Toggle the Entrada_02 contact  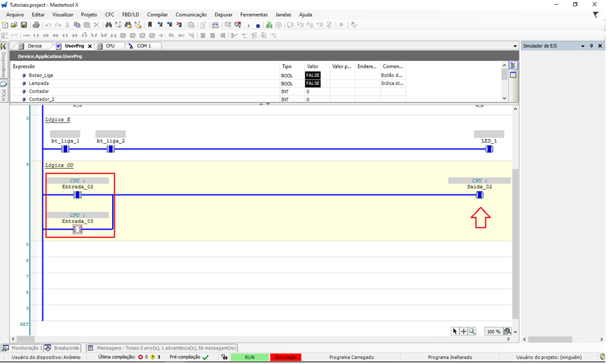pyautogui.click(x=77, y=195)
